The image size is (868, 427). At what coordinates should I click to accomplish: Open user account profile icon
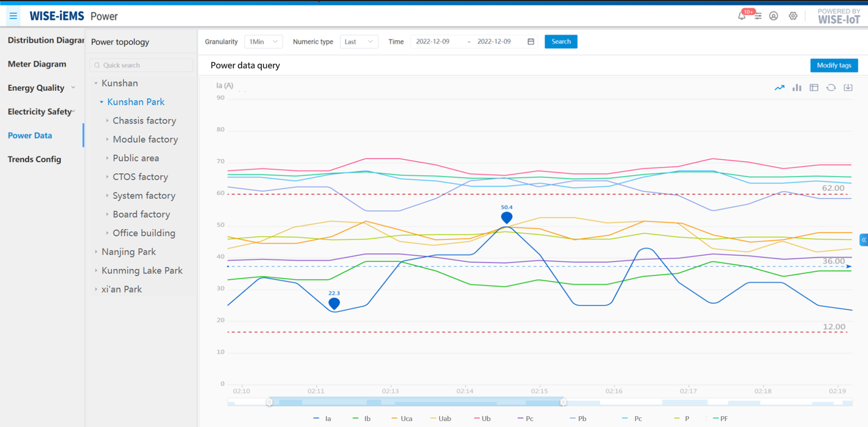774,16
